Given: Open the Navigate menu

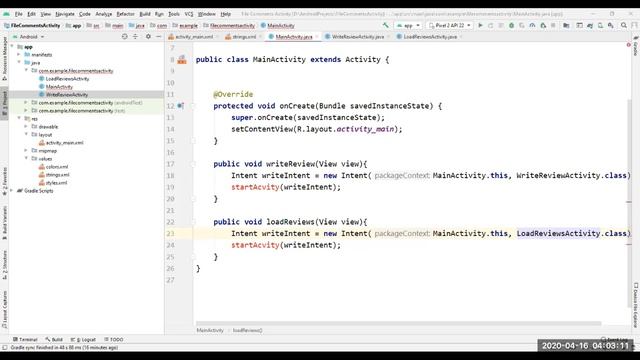Looking at the screenshot, I should (x=65, y=14).
